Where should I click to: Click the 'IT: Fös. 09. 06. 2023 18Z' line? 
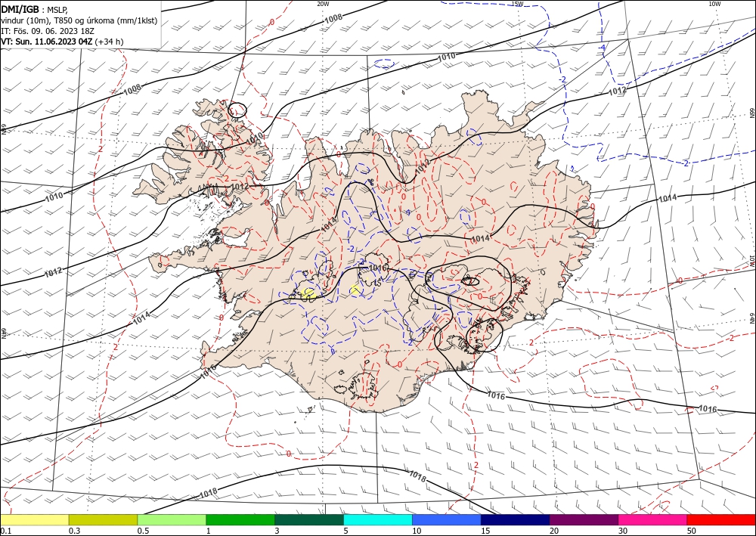coord(47,31)
